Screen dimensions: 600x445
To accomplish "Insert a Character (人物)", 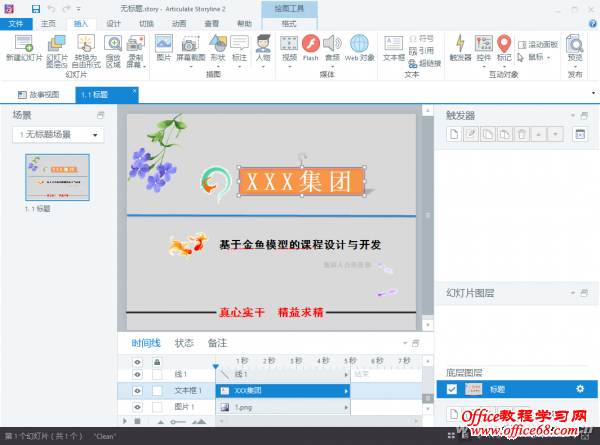I will tap(263, 51).
